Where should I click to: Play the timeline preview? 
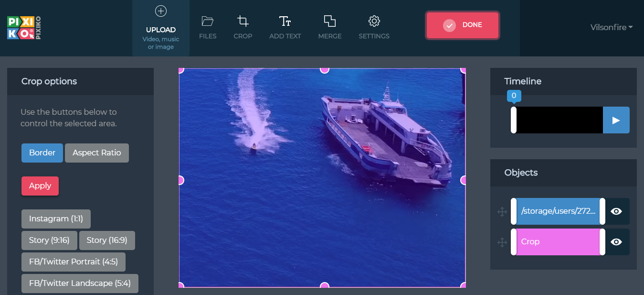616,120
